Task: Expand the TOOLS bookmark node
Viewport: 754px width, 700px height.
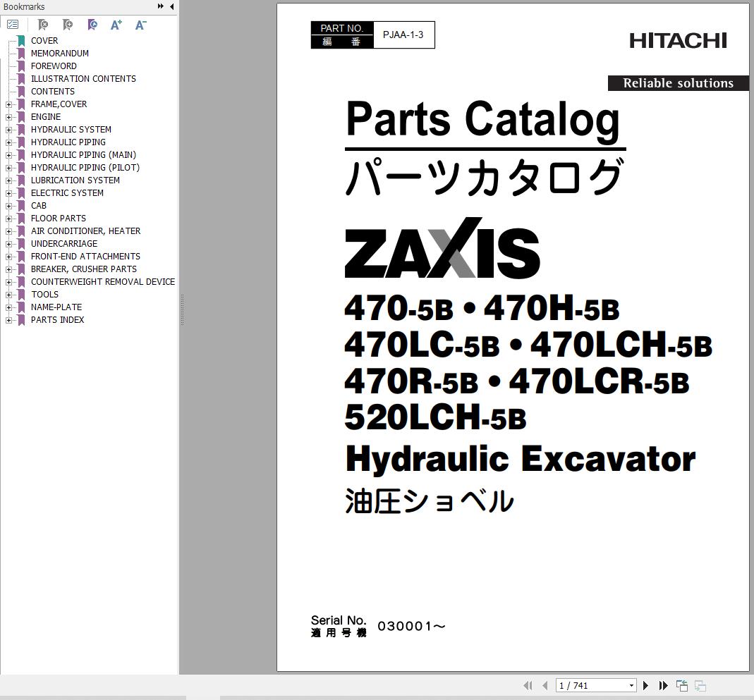Action: [8, 295]
